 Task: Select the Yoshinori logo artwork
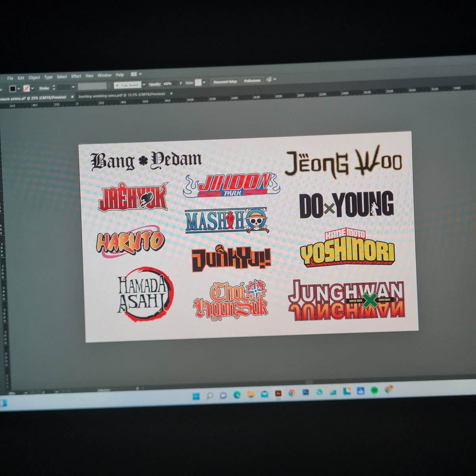(347, 248)
